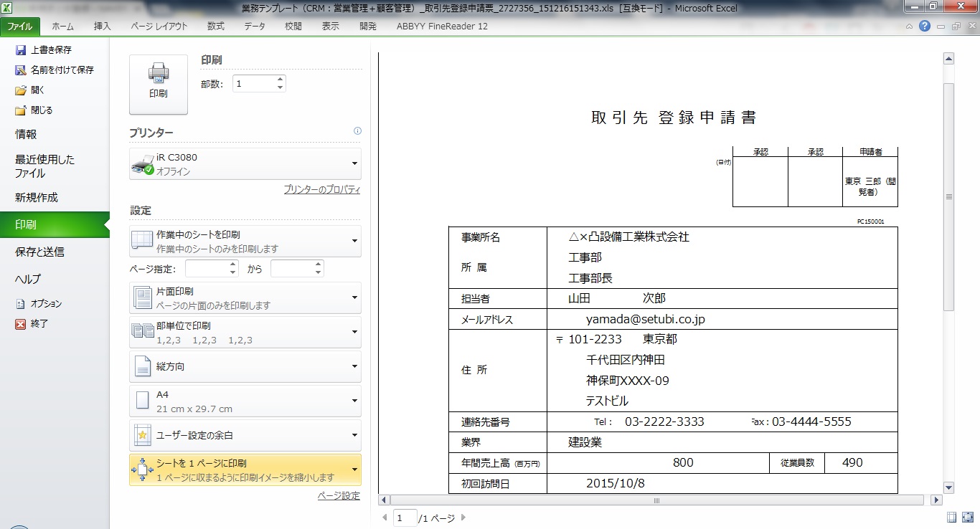Expand the A4 paper size dropdown
The width and height of the screenshot is (980, 529).
(245, 401)
